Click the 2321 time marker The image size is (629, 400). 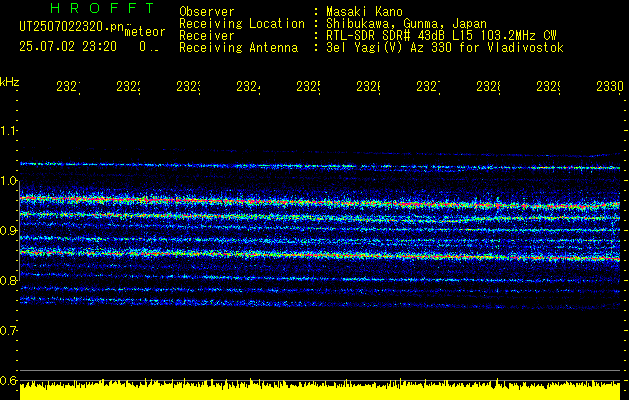(x=68, y=87)
